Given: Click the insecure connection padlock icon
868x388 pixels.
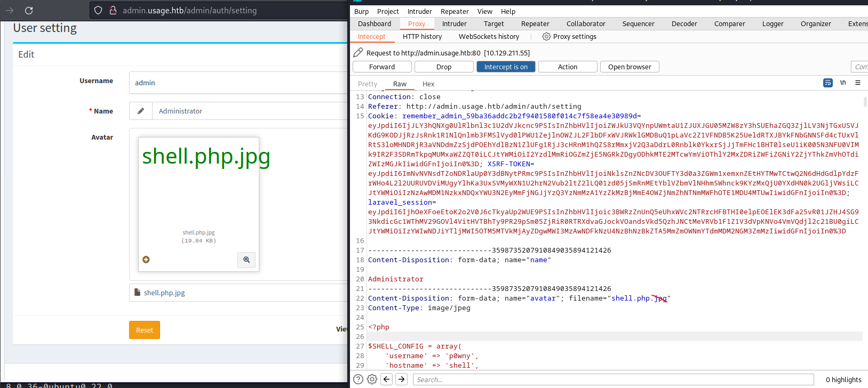Looking at the screenshot, I should click(113, 10).
